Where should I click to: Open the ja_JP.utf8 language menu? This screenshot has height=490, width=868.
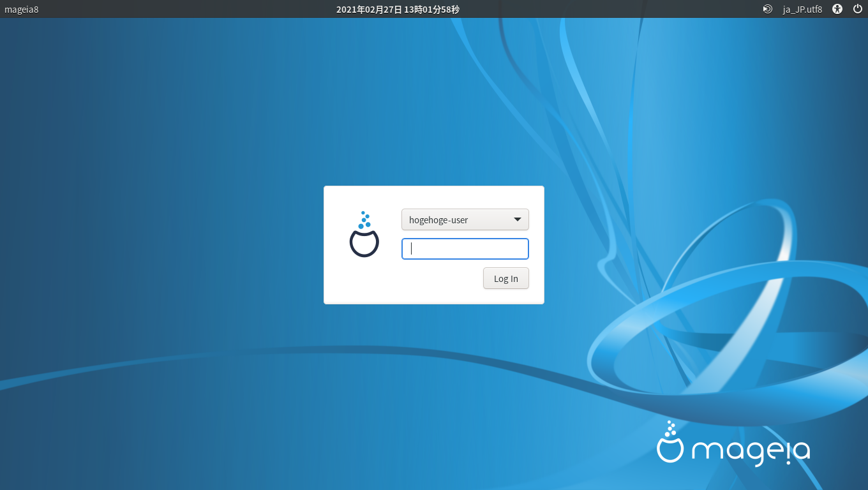click(x=803, y=9)
